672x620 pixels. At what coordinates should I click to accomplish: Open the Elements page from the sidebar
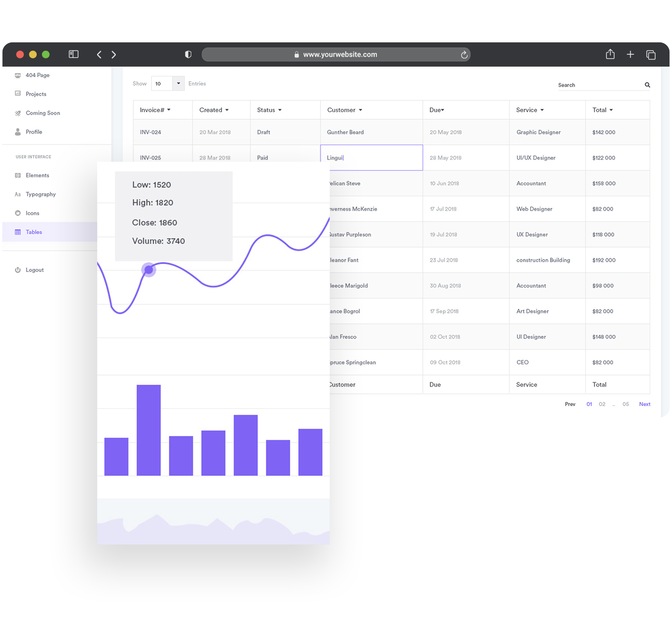click(x=38, y=175)
